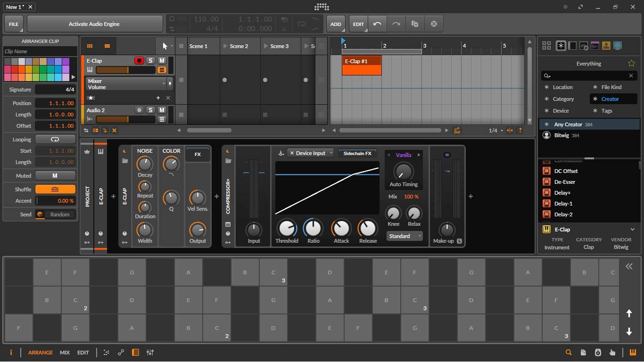Screen dimensions: 644x362
Task: Open the dashboard dots icon at top
Action: point(322,7)
